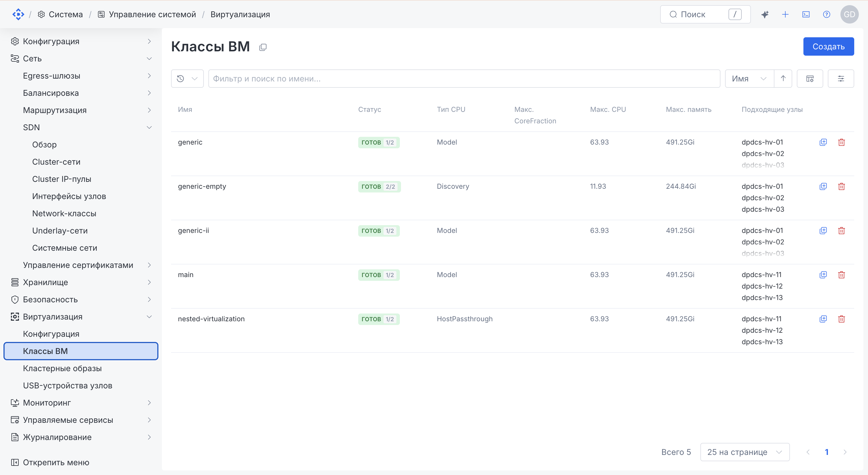The image size is (868, 475).
Task: Open the filter sliders icon
Action: (841, 79)
